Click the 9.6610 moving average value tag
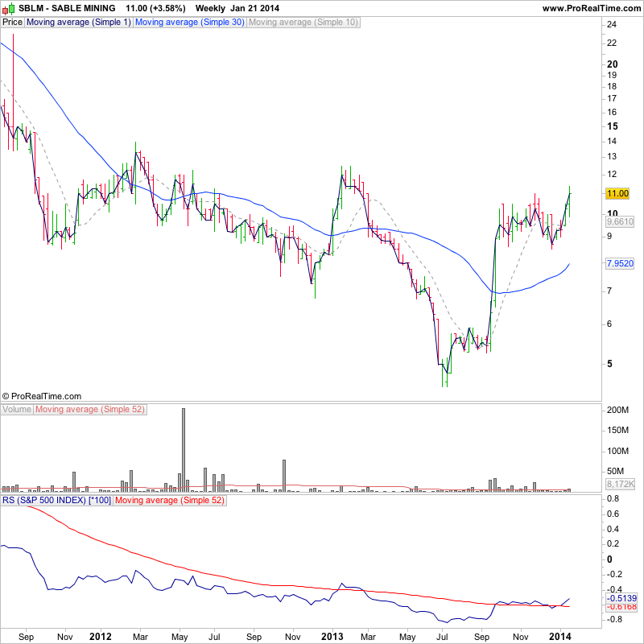Screen dimensions: 644x644 tap(620, 222)
